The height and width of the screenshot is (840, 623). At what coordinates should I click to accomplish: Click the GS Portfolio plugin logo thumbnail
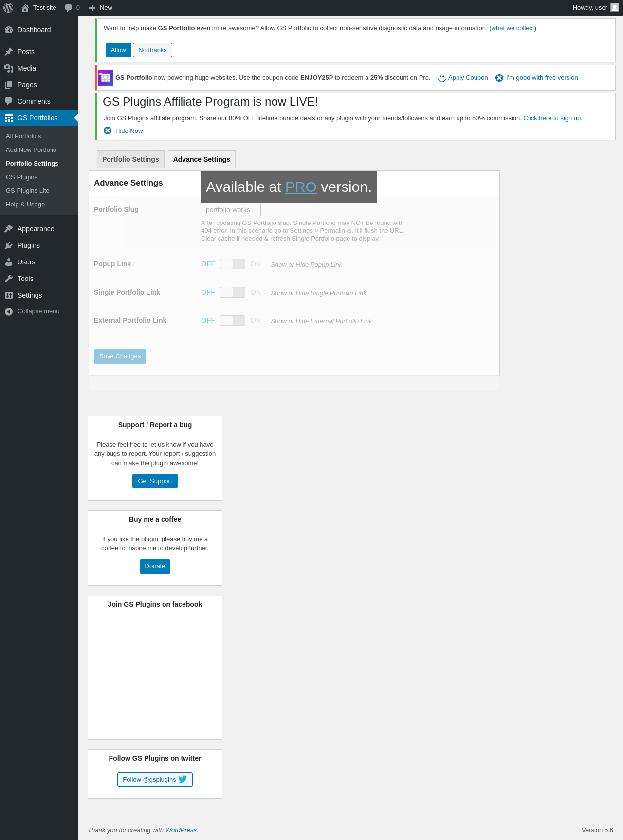tap(106, 78)
